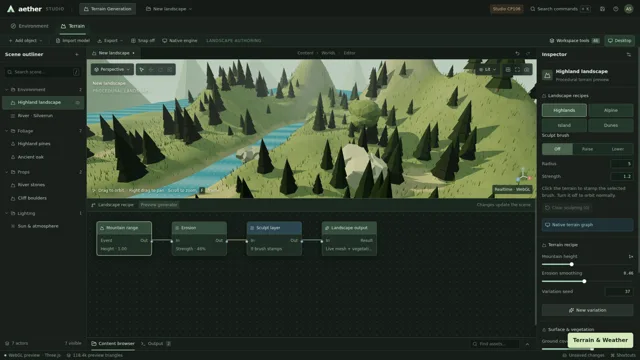This screenshot has height=360, width=640.
Task: Collapse the content browser chevron
Action: point(527,344)
